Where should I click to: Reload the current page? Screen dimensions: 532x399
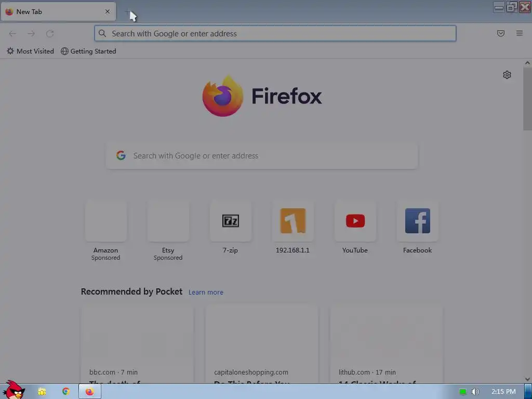click(50, 34)
